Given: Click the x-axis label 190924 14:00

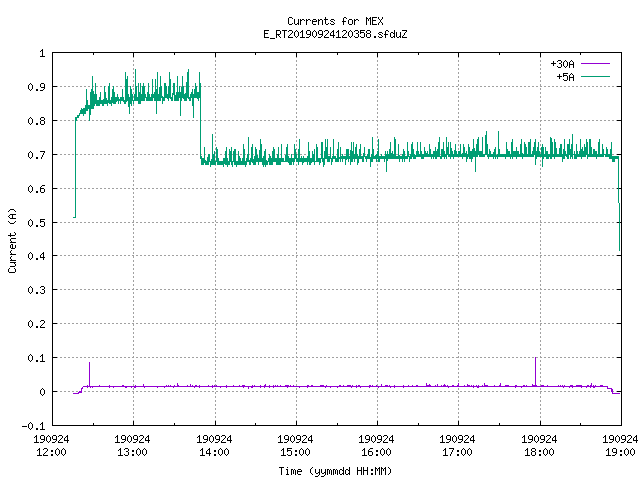Looking at the screenshot, I should [214, 445].
